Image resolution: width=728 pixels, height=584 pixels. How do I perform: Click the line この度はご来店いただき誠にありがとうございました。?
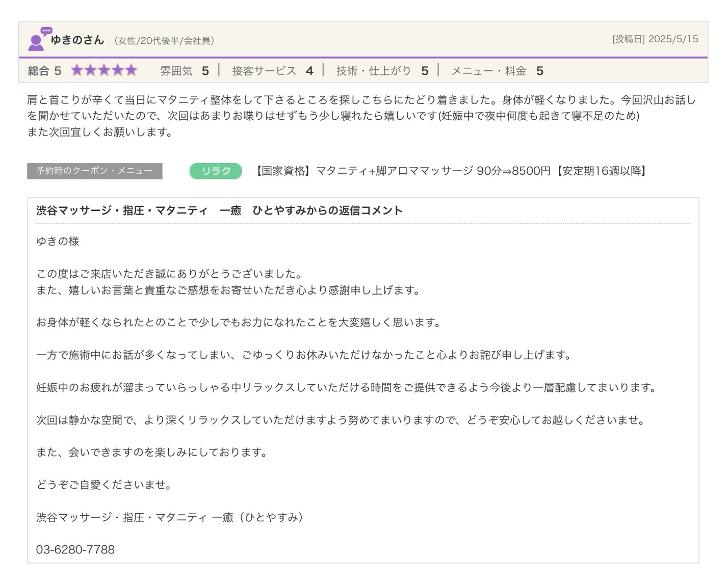(x=170, y=274)
